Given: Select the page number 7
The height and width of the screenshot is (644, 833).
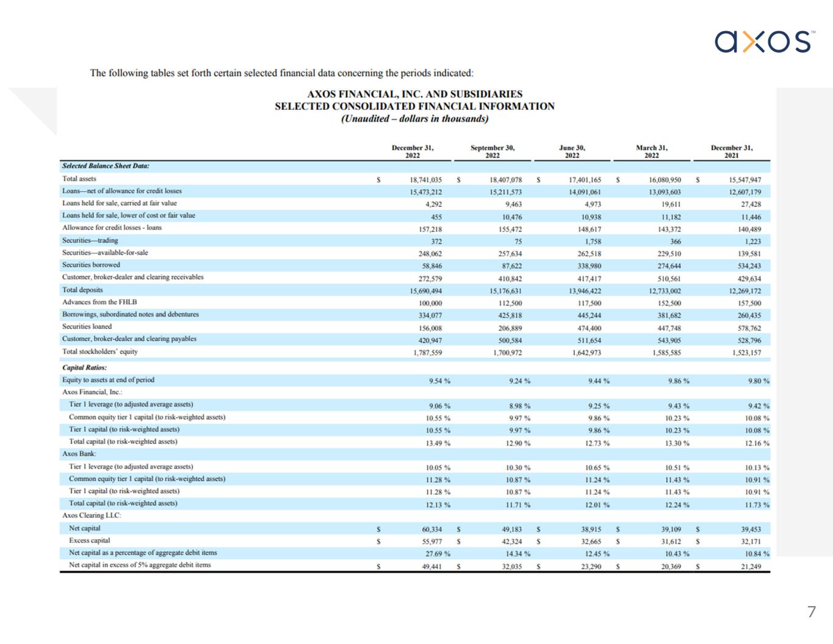Looking at the screenshot, I should (811, 612).
